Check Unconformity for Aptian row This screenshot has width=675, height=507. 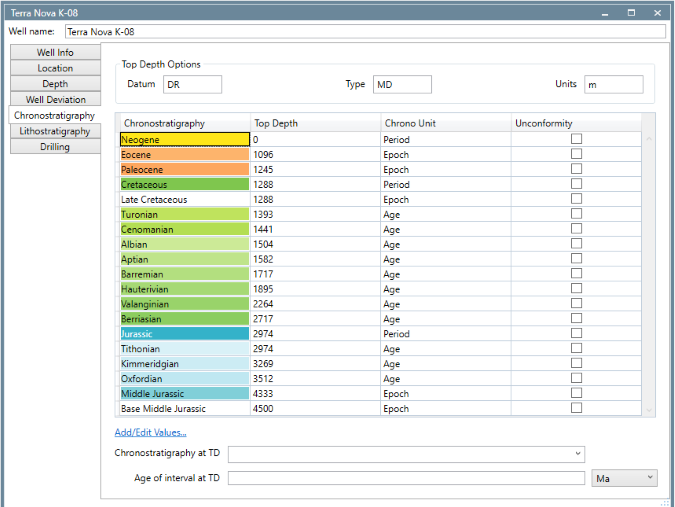coord(576,258)
